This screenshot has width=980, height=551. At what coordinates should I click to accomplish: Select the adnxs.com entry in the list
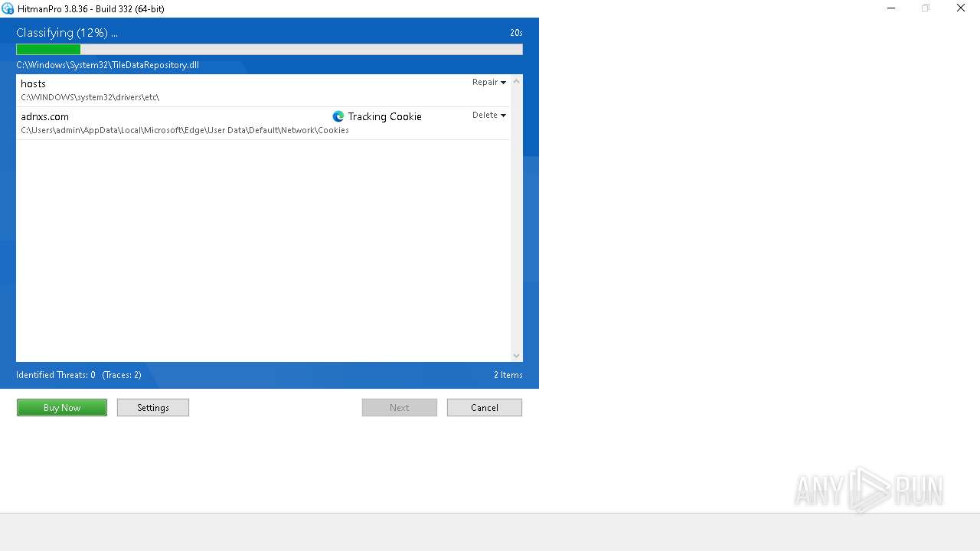pyautogui.click(x=263, y=123)
